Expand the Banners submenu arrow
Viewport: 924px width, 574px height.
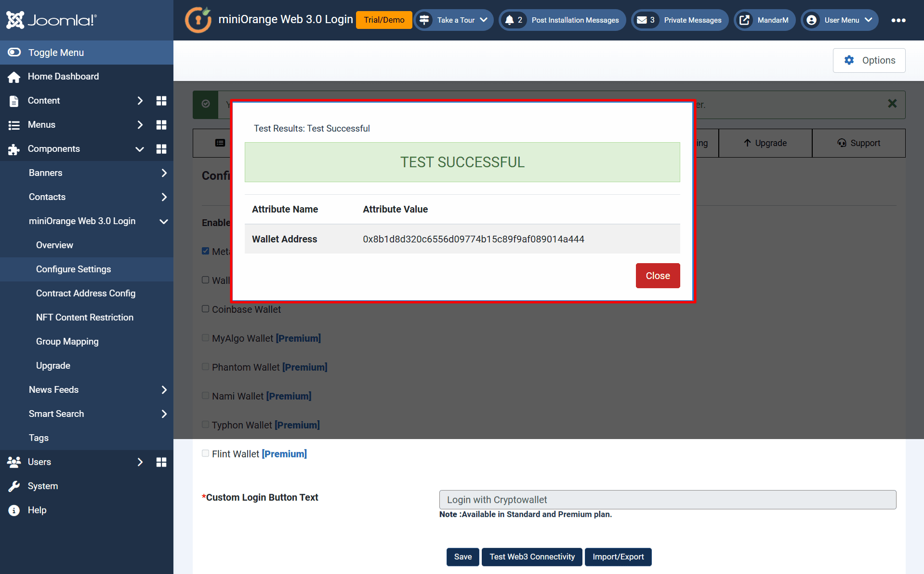pos(164,173)
